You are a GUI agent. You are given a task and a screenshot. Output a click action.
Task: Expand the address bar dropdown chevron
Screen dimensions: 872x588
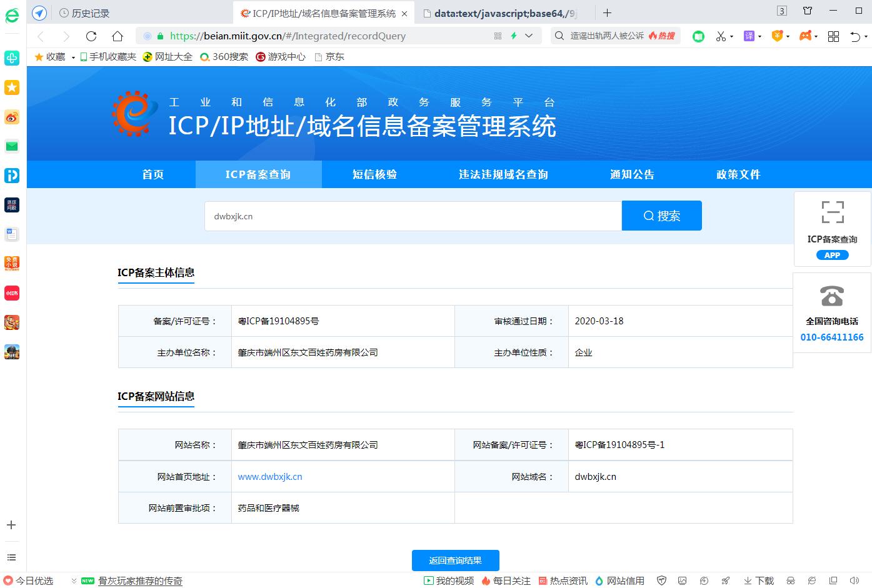(529, 36)
